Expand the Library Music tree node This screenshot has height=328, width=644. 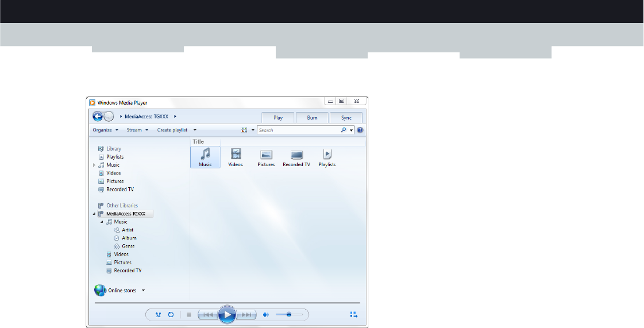(94, 165)
